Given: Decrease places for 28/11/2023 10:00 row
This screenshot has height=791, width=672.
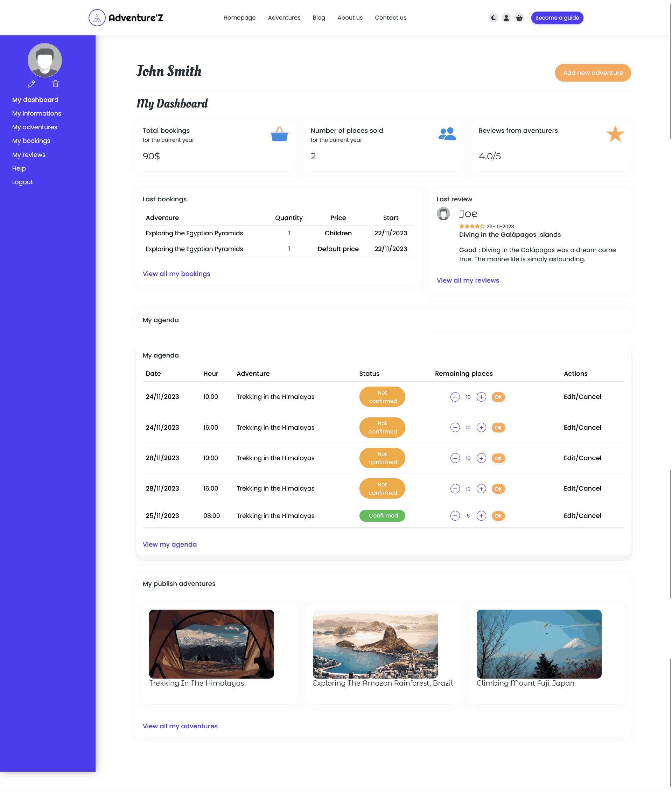Looking at the screenshot, I should point(455,458).
